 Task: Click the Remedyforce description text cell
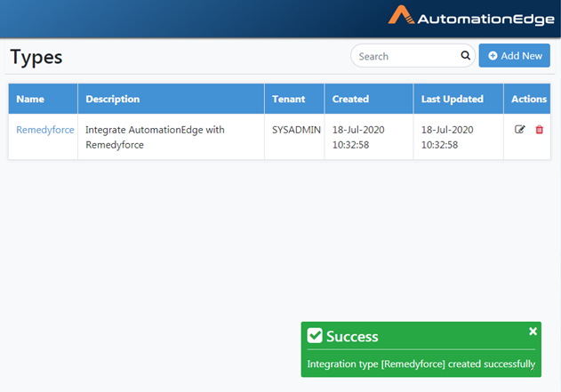click(155, 137)
